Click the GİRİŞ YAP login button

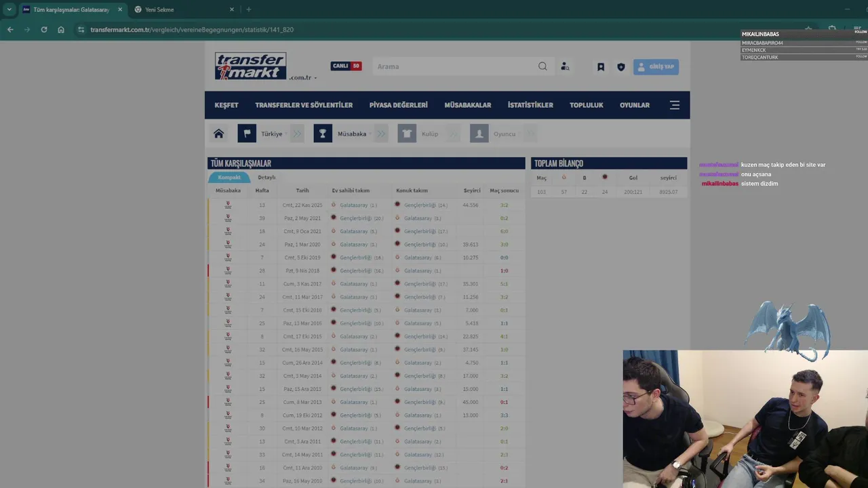click(656, 66)
